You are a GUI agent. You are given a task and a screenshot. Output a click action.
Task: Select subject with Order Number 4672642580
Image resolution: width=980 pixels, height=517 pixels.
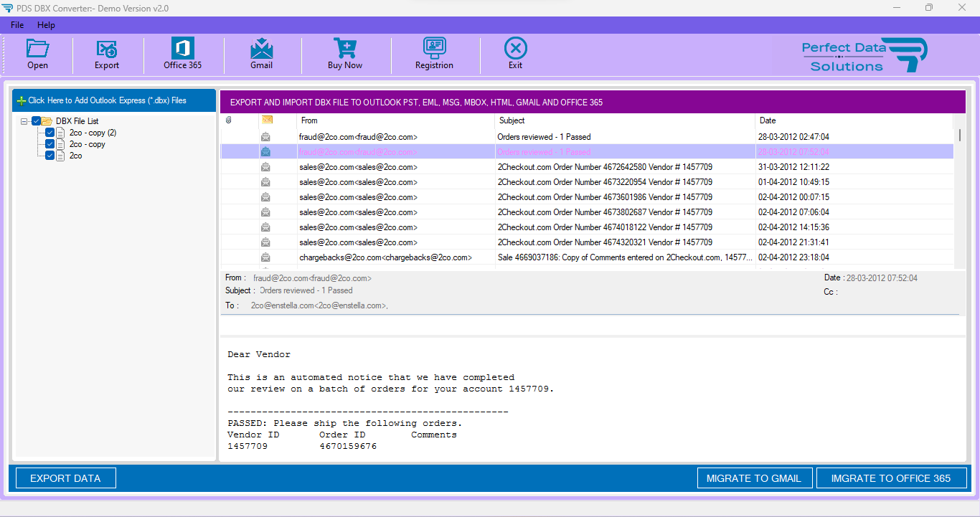pos(605,167)
